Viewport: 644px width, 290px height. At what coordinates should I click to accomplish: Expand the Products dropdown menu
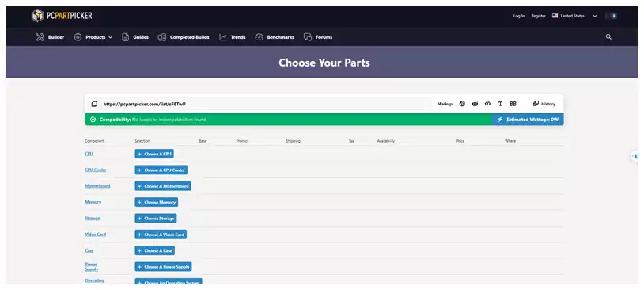pos(93,37)
